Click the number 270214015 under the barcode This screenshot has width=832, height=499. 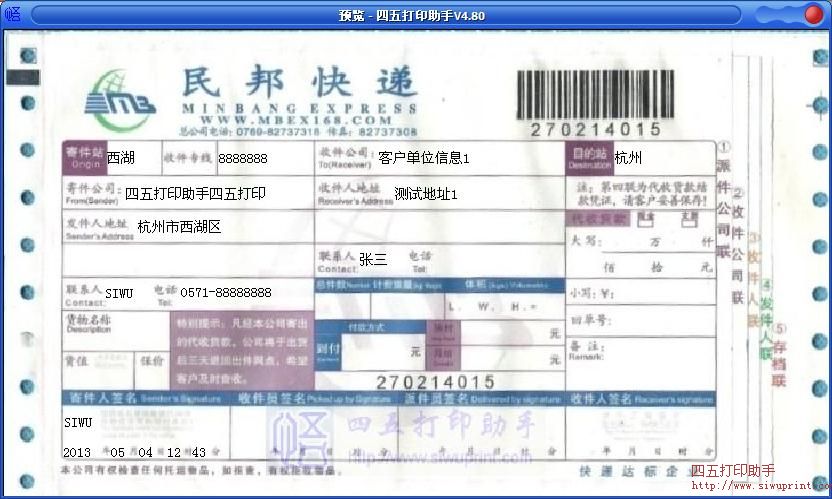pyautogui.click(x=595, y=130)
